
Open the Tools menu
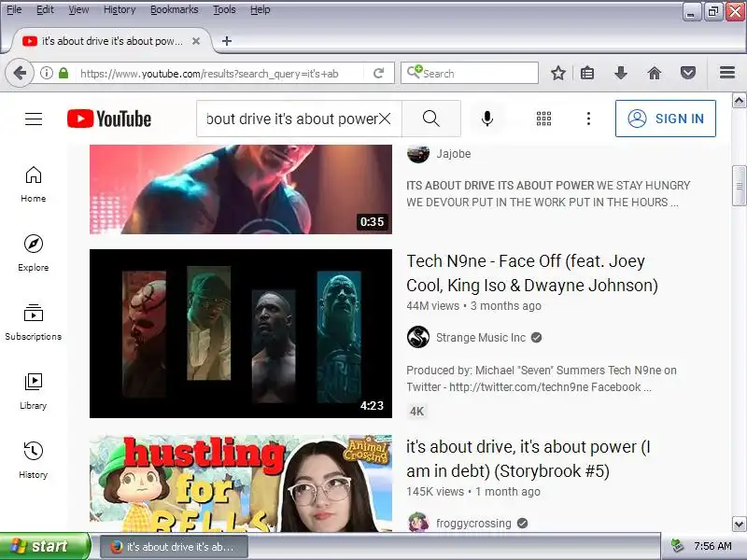click(x=224, y=9)
